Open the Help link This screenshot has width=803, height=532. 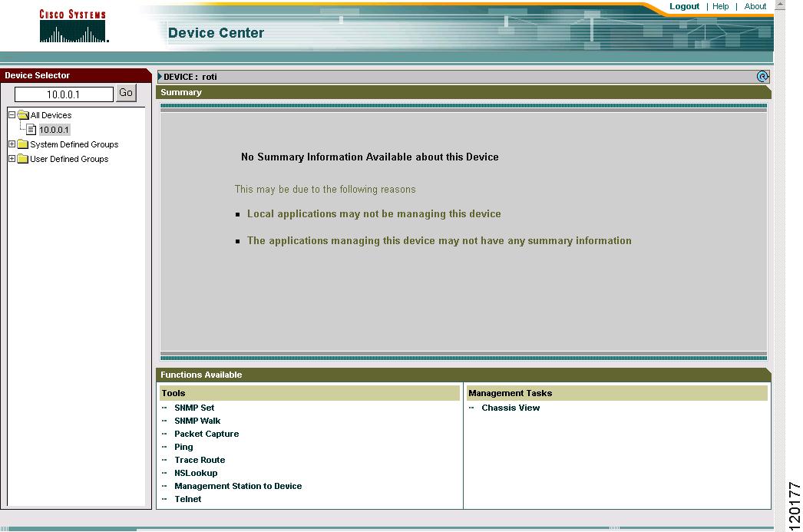(x=720, y=6)
